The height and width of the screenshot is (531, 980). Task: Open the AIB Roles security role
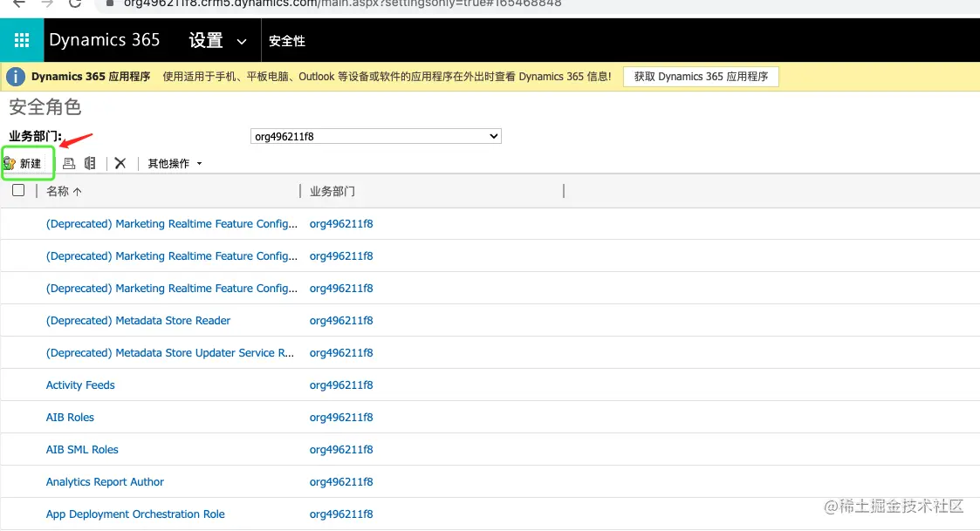click(70, 418)
